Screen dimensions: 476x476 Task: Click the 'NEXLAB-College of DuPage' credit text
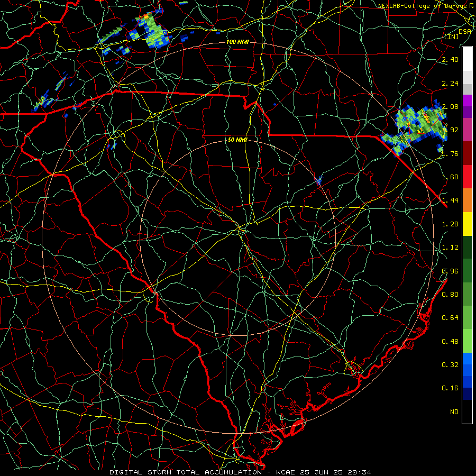pos(423,6)
